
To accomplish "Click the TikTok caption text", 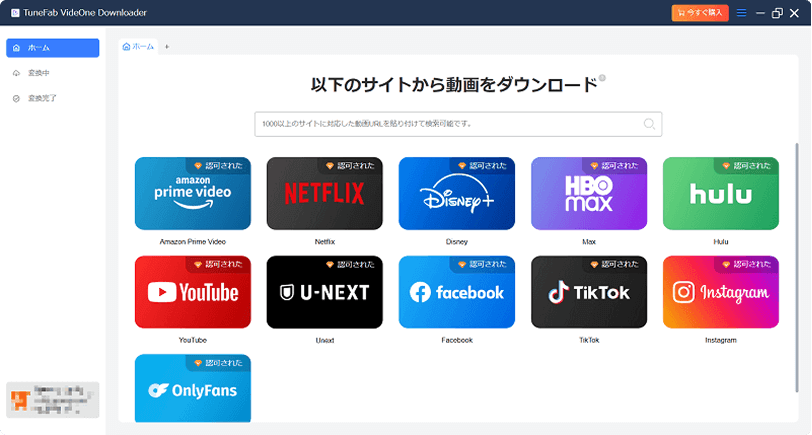I will tap(589, 340).
